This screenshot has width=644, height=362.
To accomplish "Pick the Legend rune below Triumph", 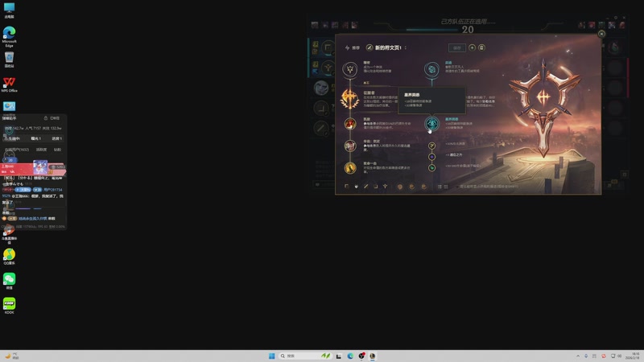I will (x=350, y=146).
